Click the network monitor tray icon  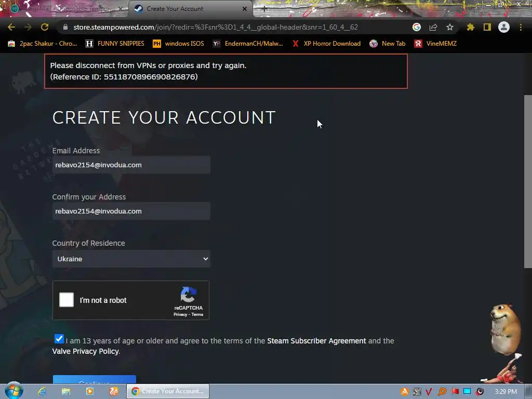tap(467, 392)
